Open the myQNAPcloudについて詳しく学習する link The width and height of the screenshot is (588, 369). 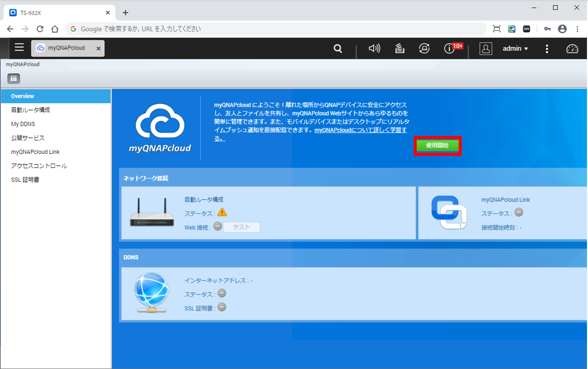[x=360, y=130]
